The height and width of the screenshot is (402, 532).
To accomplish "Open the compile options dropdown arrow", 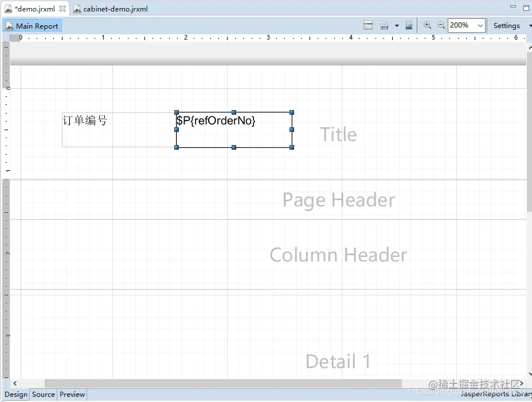I will 397,25.
